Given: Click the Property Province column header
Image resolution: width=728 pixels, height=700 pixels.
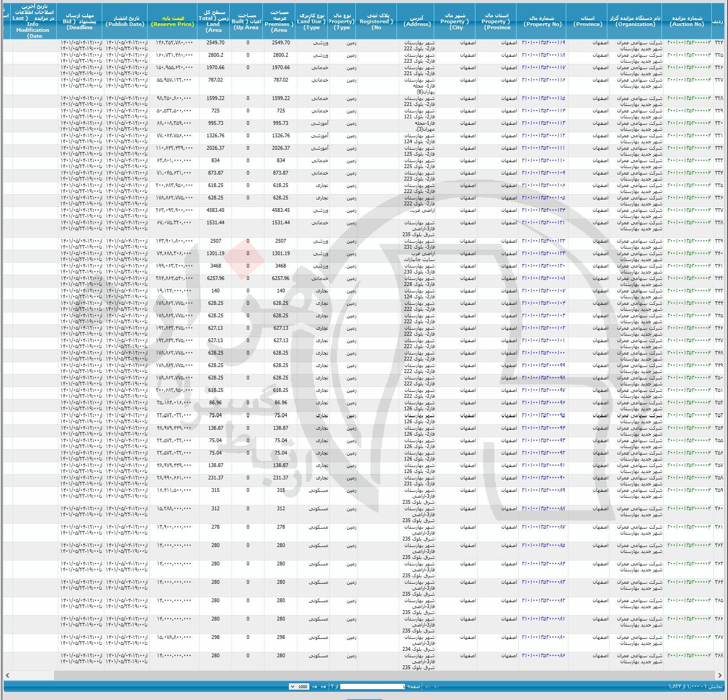Looking at the screenshot, I should pos(497,21).
